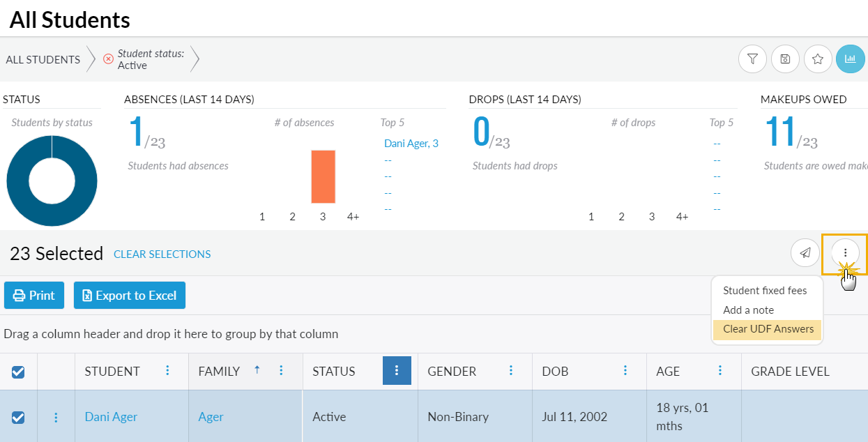Choose Student fixed fees from menu
The image size is (868, 442).
765,291
